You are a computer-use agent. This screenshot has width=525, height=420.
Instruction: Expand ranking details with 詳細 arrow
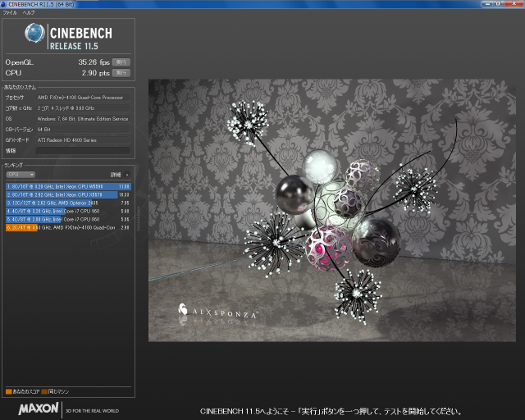(x=127, y=175)
